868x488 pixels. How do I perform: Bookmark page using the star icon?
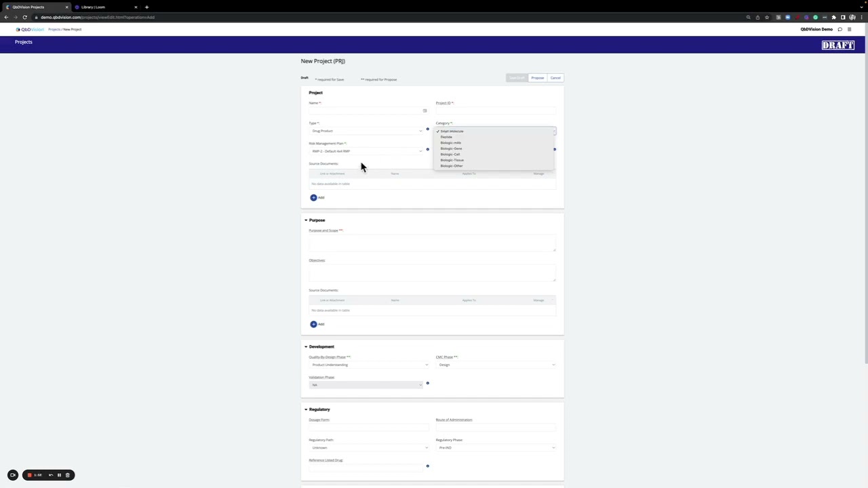tap(767, 17)
